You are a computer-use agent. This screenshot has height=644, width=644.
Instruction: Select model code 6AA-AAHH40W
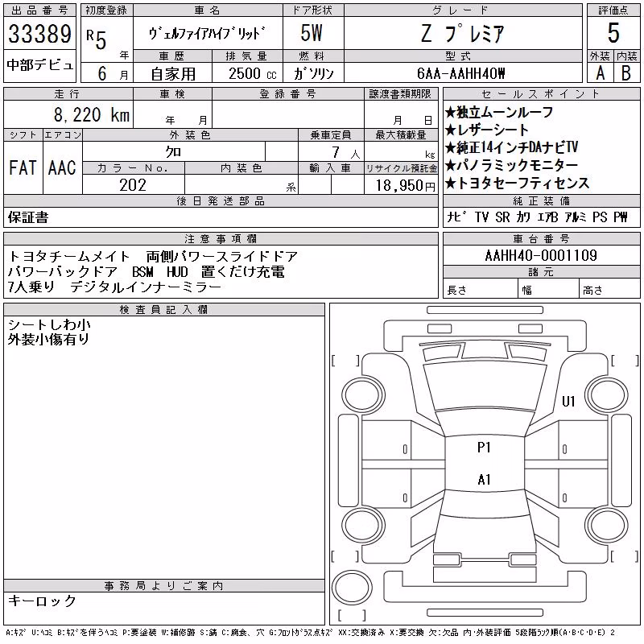point(460,73)
